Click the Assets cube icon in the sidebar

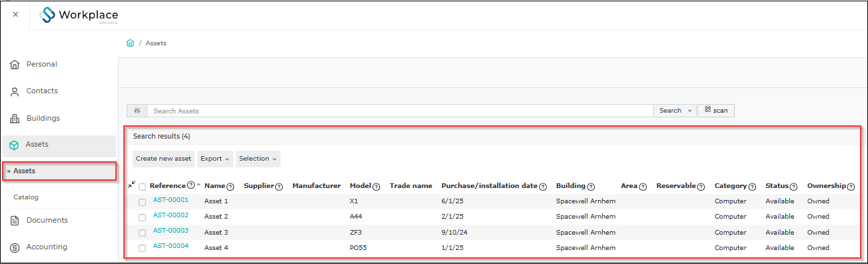14,145
